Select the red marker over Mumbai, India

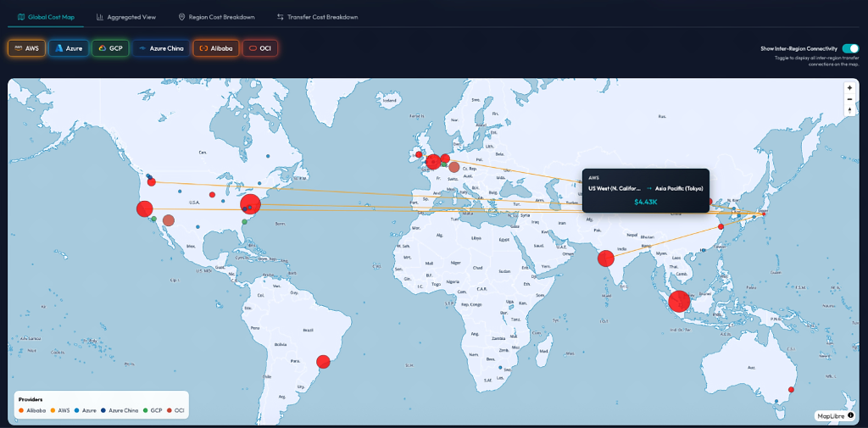(606, 258)
